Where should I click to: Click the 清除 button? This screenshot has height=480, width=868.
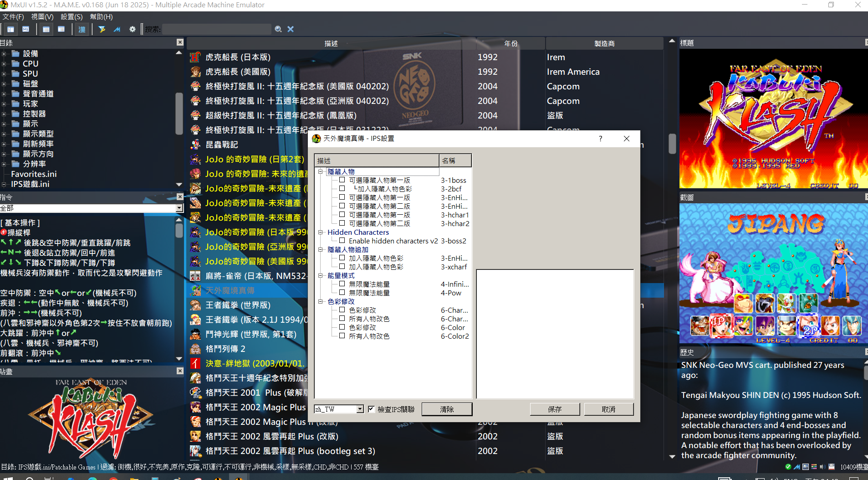click(x=447, y=409)
